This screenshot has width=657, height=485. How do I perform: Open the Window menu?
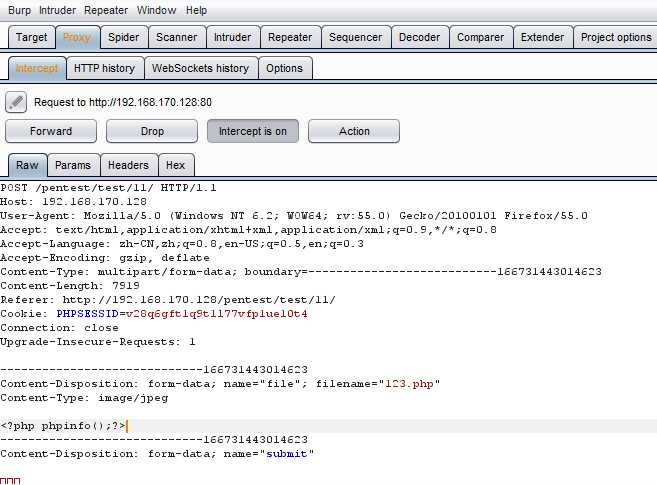click(156, 10)
